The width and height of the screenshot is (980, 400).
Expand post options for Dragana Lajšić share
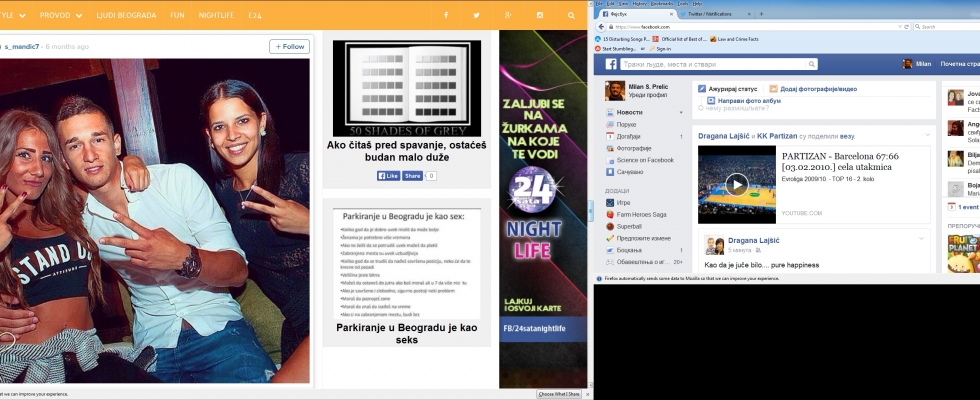tap(927, 134)
